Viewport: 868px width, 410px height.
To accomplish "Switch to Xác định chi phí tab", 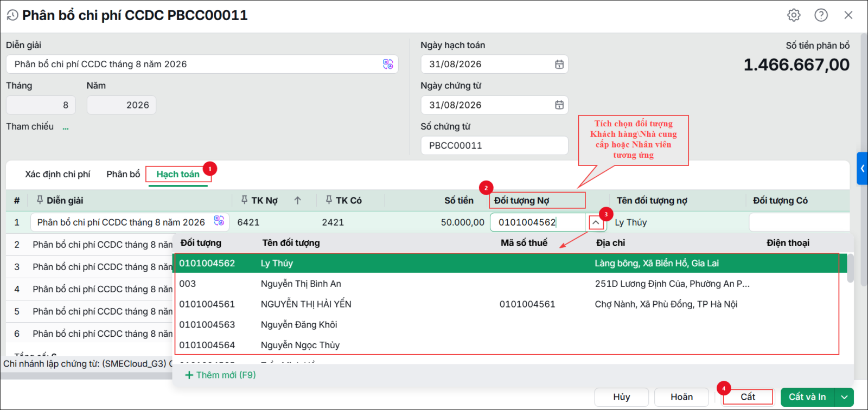I will point(58,174).
